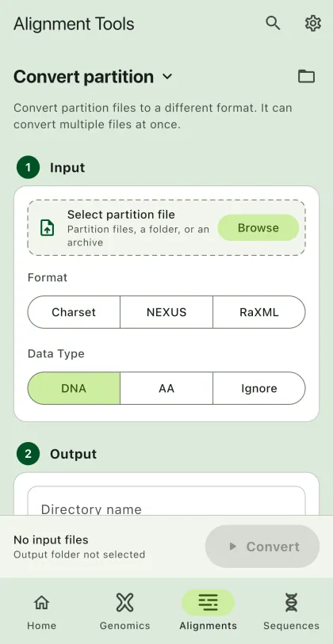333x644 pixels.
Task: Expand the Convert partition dropdown chevron
Action: 167,76
